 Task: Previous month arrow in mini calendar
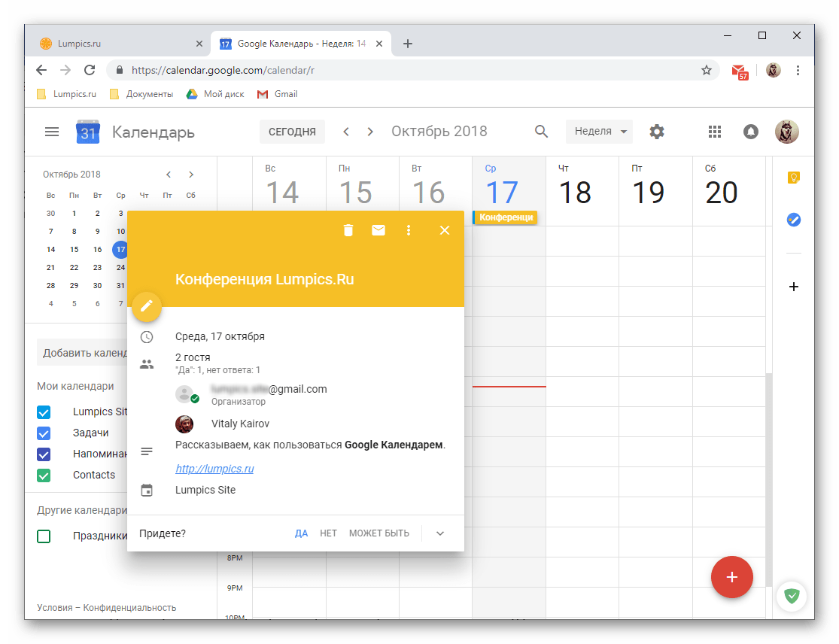click(169, 175)
